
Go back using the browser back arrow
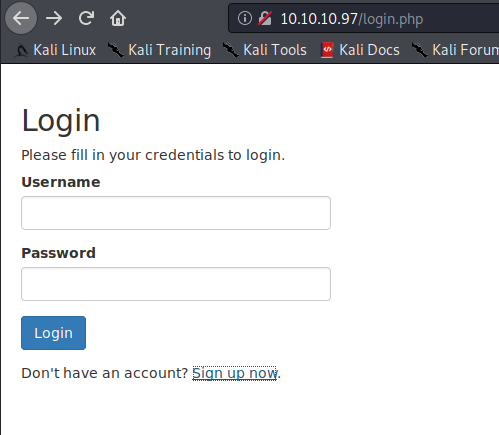21,18
